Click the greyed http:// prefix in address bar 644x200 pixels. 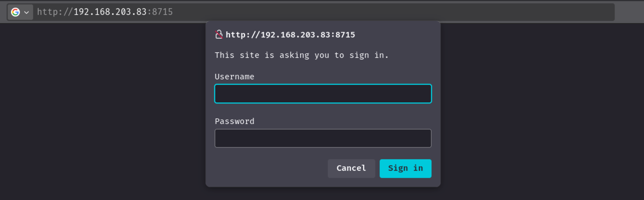(x=55, y=12)
